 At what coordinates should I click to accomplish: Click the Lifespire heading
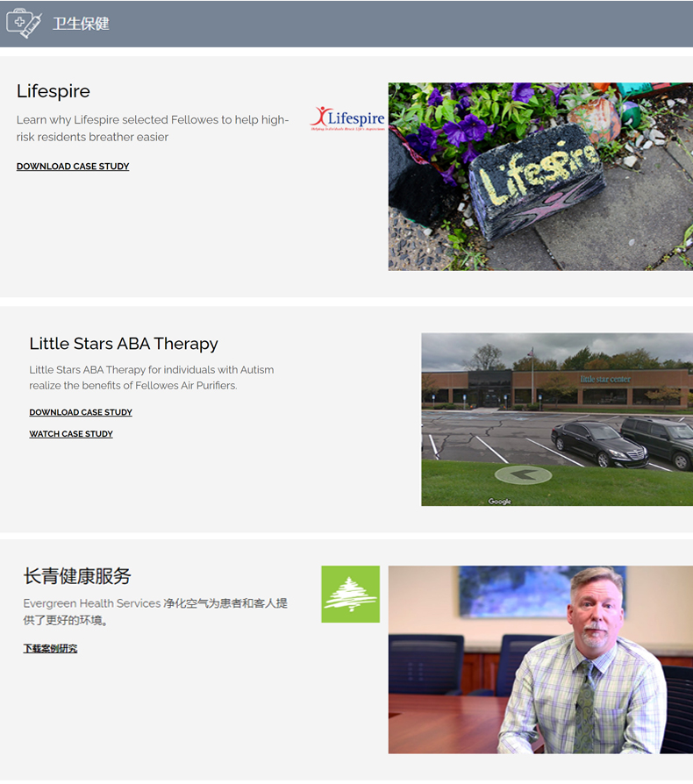[54, 91]
